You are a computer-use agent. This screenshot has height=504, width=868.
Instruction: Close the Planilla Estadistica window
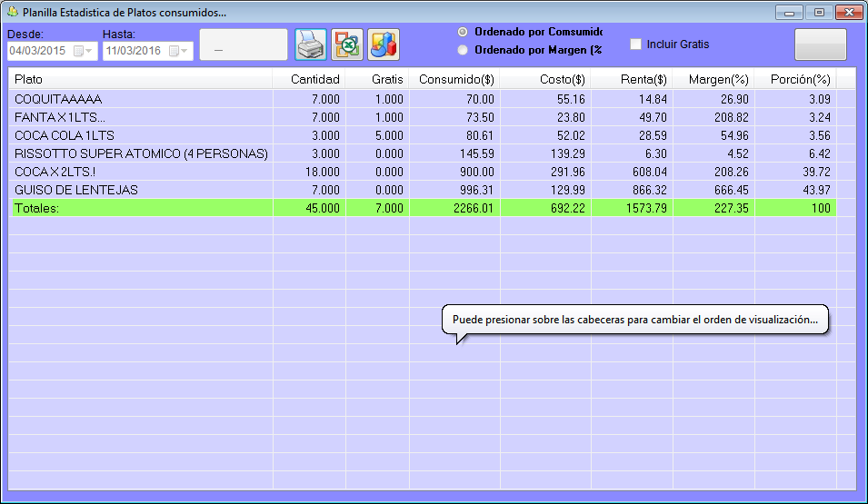pos(849,12)
